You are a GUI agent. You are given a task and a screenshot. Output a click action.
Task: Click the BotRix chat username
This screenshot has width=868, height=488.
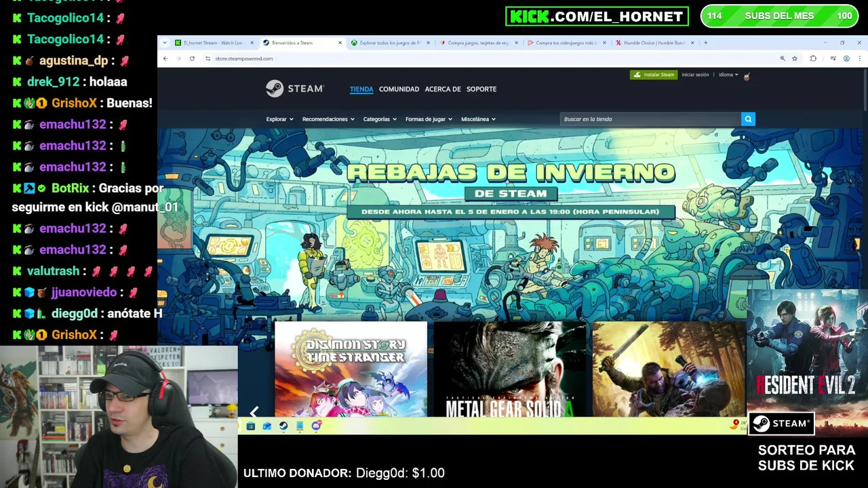pyautogui.click(x=71, y=188)
